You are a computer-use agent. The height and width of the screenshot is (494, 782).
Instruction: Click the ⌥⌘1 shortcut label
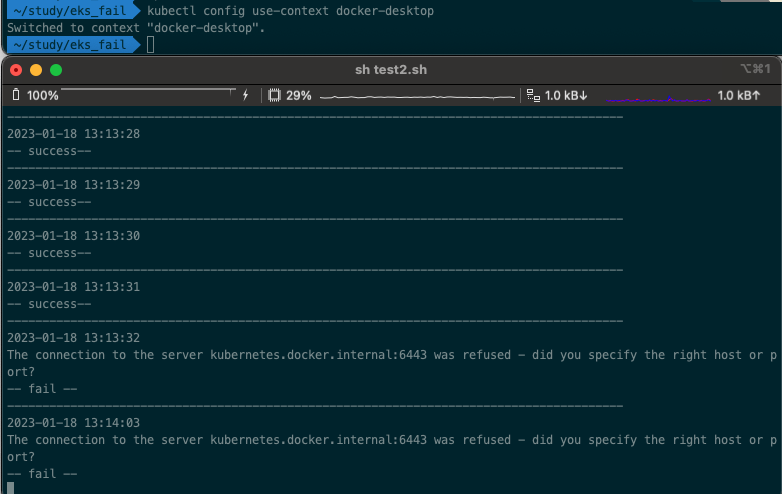pyautogui.click(x=756, y=69)
